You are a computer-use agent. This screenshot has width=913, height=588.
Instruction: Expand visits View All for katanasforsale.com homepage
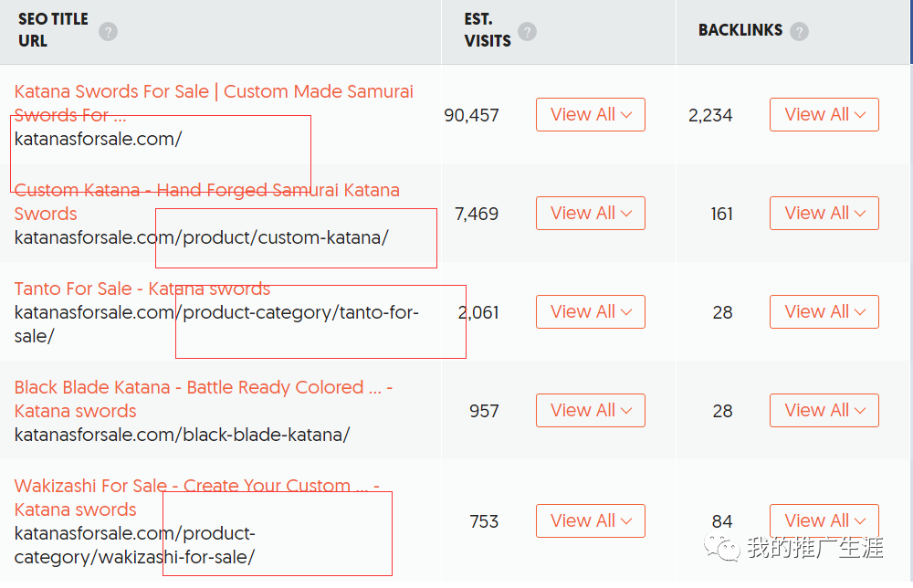pyautogui.click(x=590, y=115)
